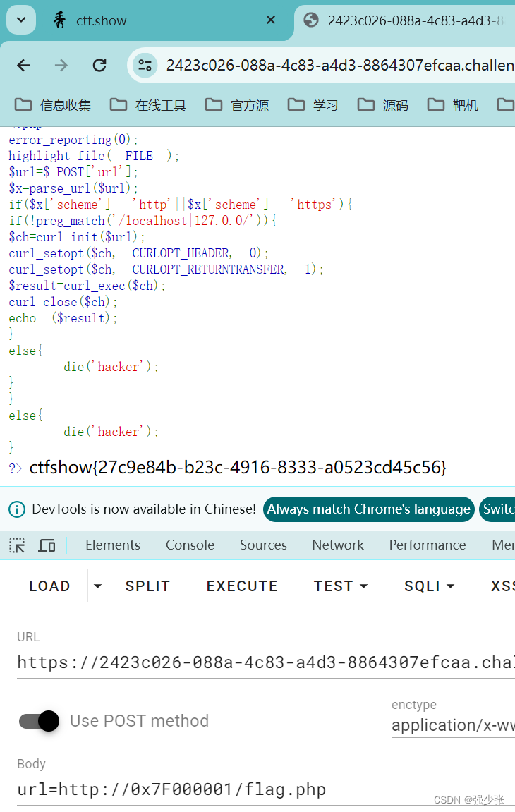Close the ctf.show tab
The width and height of the screenshot is (515, 812).
point(270,20)
